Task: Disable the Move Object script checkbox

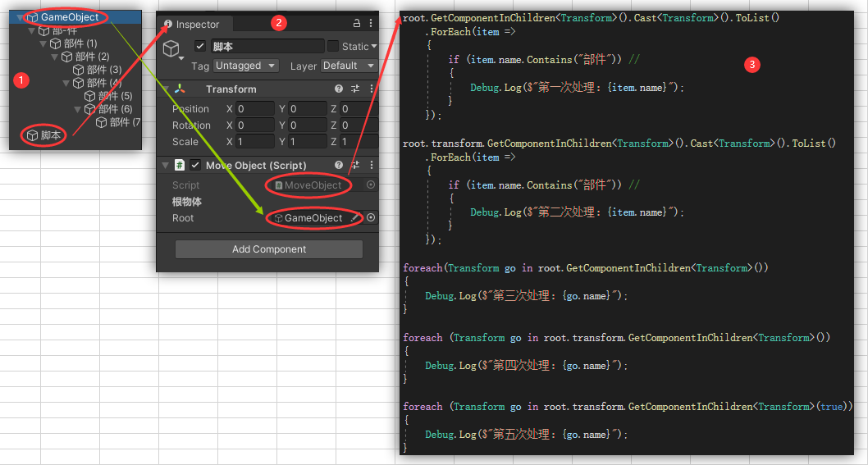Action: [195, 165]
